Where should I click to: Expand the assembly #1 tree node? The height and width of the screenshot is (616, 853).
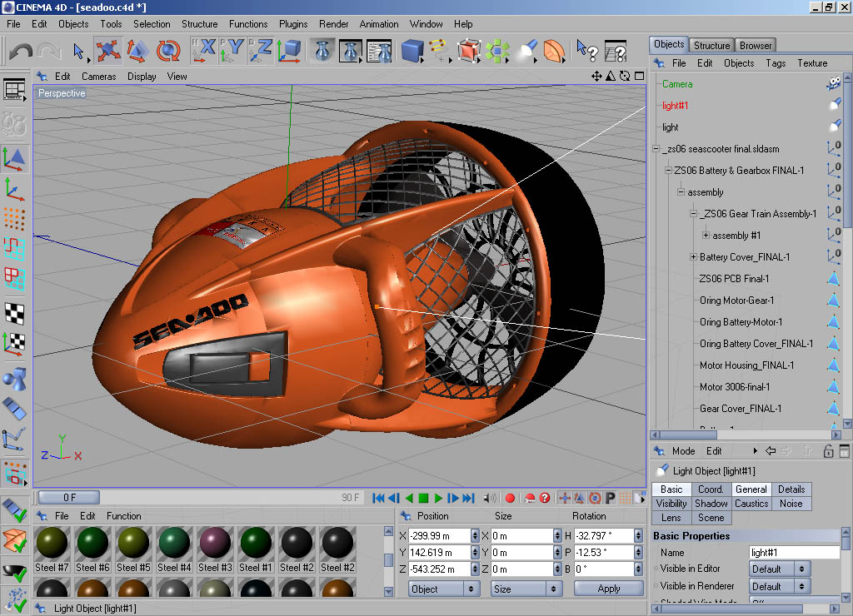(x=706, y=236)
